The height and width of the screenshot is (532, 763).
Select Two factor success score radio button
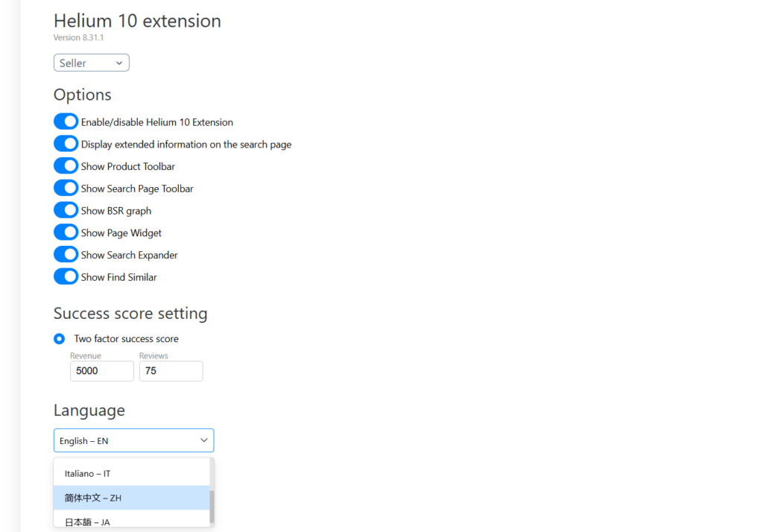[60, 339]
